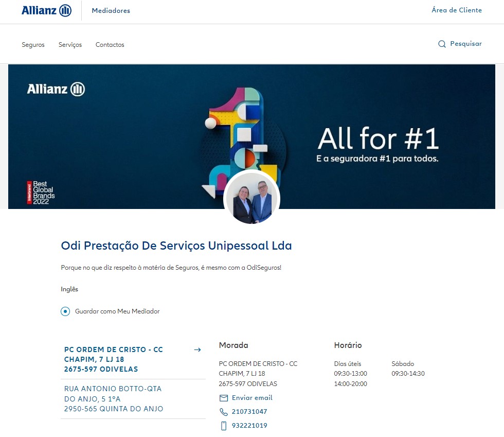Click the Best Global Brands 2022 badge

point(41,193)
